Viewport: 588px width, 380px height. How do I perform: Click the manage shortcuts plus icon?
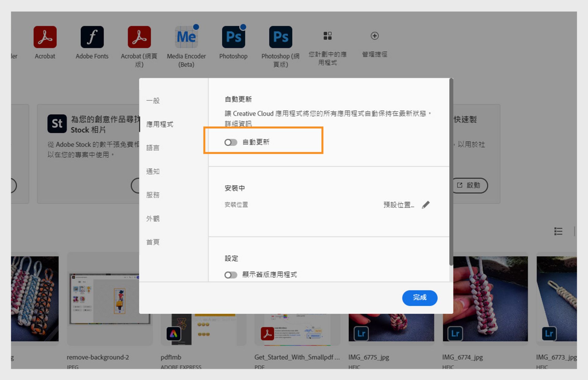(x=375, y=36)
